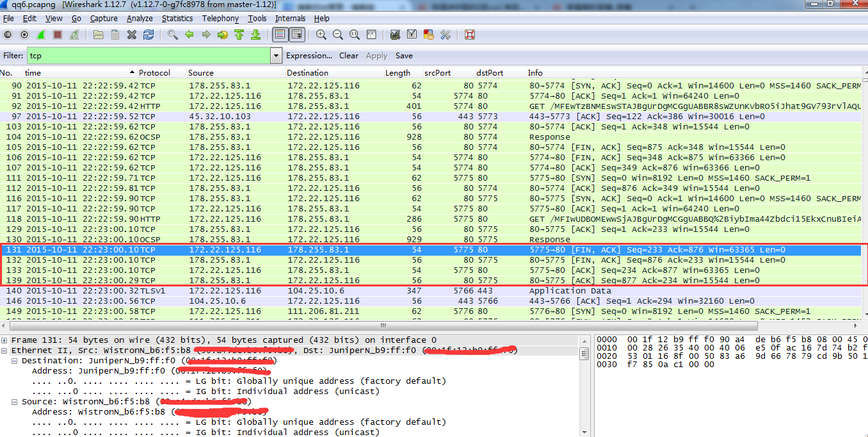Sort by the Destination column header
Image resolution: width=868 pixels, height=437 pixels.
coord(334,72)
